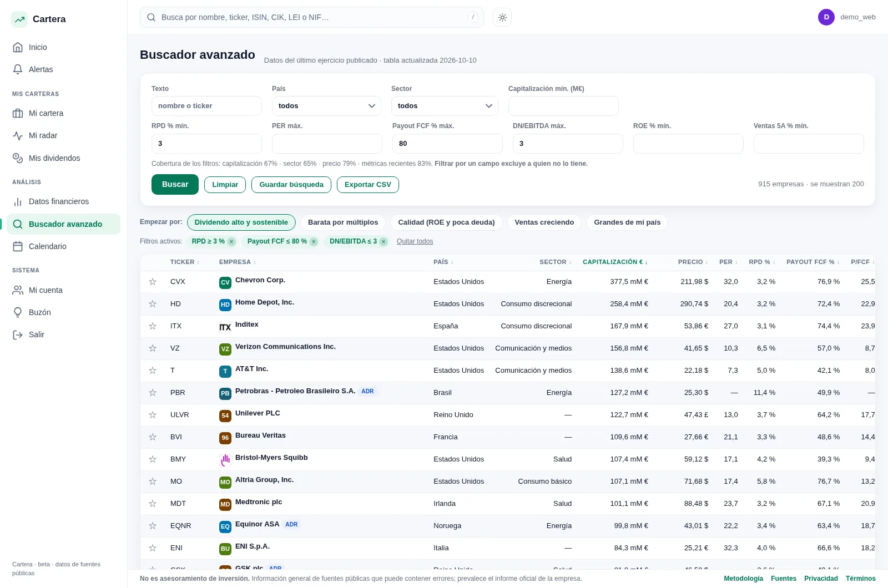Go to Inicio in sidebar

coord(63,47)
